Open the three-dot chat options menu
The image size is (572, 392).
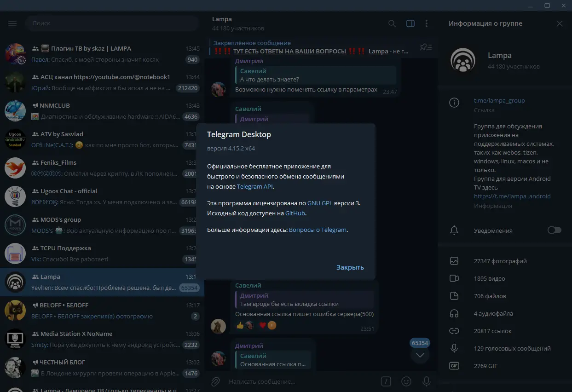(x=427, y=23)
